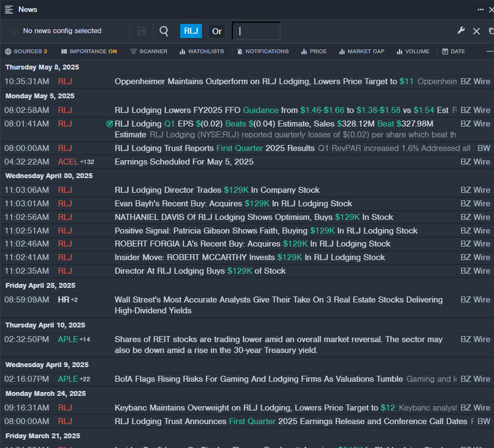Remove the RLJ ticker filter chip

point(191,31)
